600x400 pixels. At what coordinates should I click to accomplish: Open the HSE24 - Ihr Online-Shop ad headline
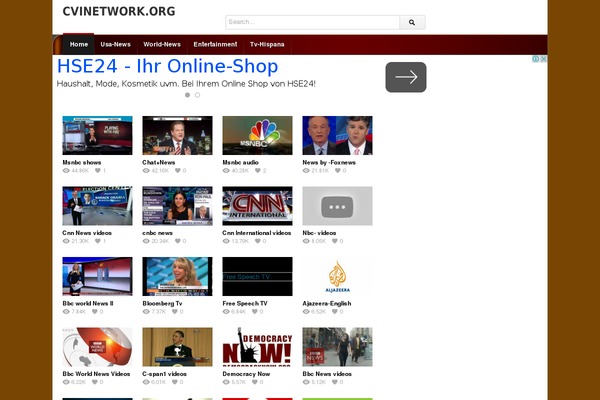pyautogui.click(x=167, y=66)
